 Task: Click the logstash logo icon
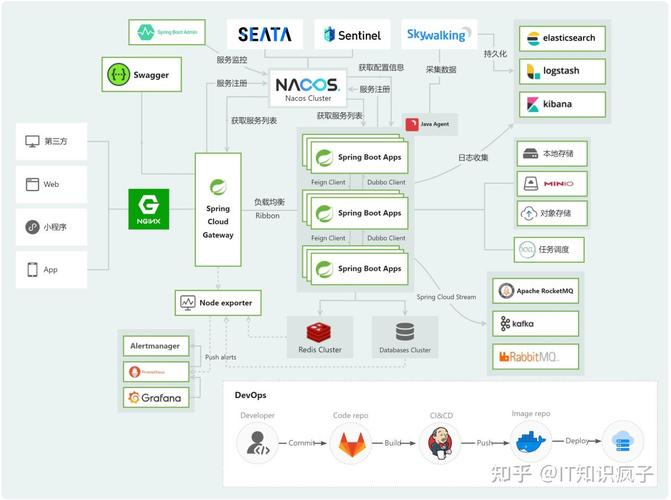[x=533, y=71]
